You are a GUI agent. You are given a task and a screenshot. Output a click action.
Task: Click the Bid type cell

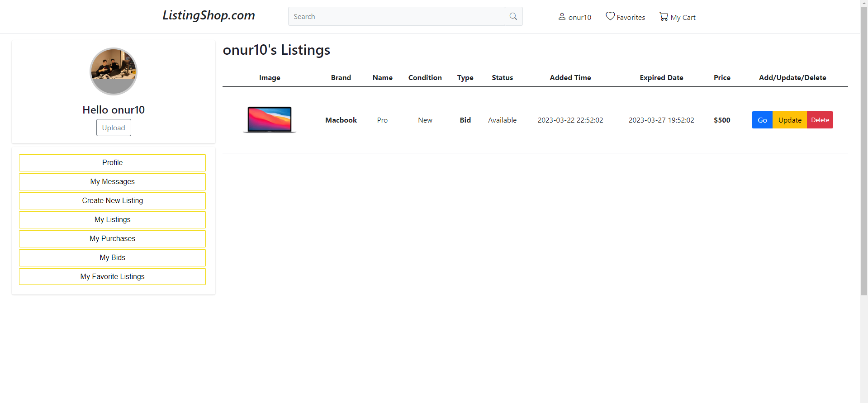(x=465, y=120)
